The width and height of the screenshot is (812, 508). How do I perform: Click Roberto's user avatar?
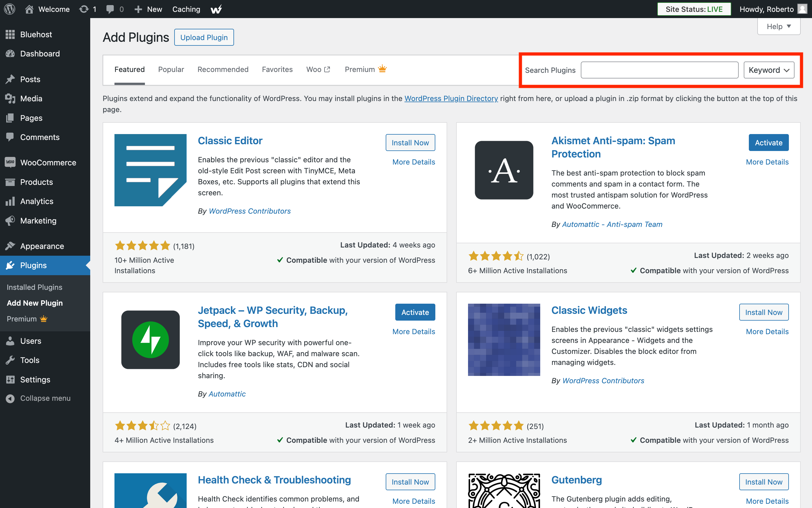802,9
